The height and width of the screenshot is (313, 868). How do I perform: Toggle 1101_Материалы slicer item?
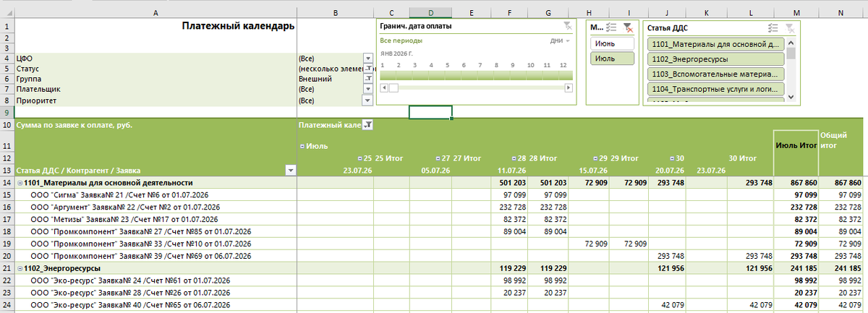(x=716, y=43)
